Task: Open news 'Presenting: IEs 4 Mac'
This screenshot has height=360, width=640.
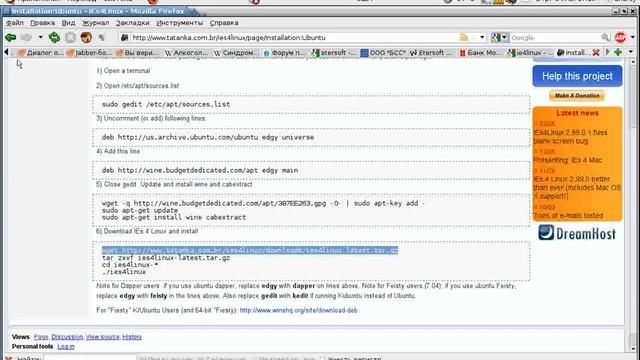Action: [568, 160]
